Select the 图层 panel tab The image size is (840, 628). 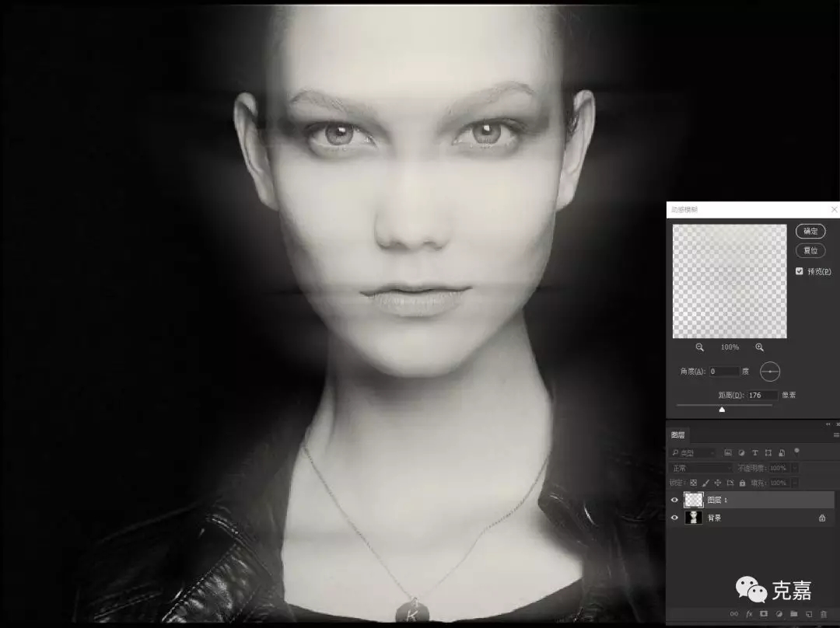(677, 434)
